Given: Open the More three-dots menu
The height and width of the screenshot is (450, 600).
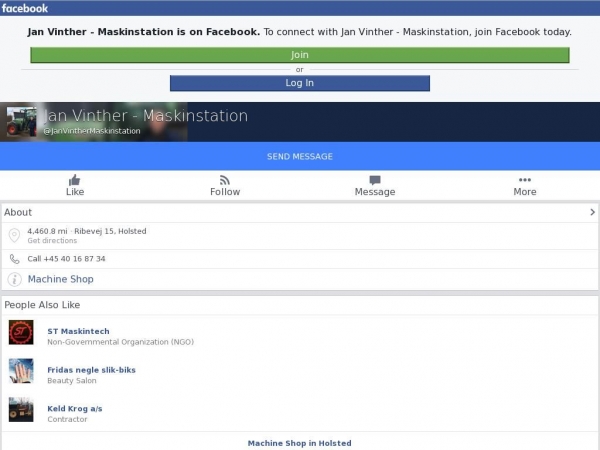Looking at the screenshot, I should click(525, 180).
